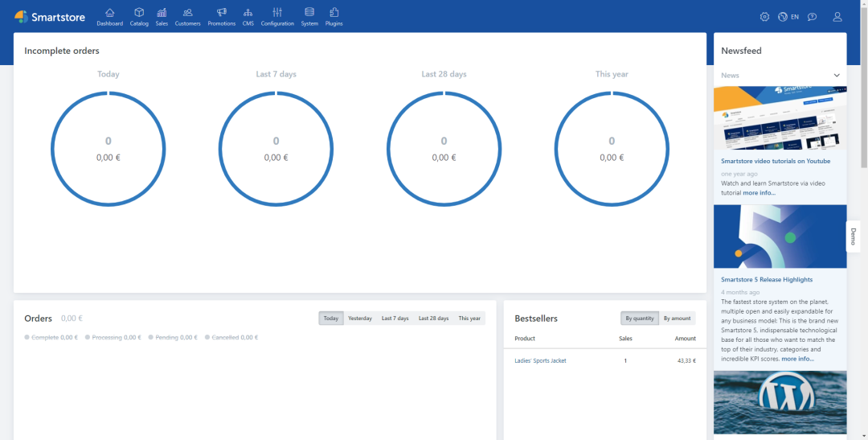Open settings gear in top bar
The image size is (868, 440).
click(x=764, y=17)
